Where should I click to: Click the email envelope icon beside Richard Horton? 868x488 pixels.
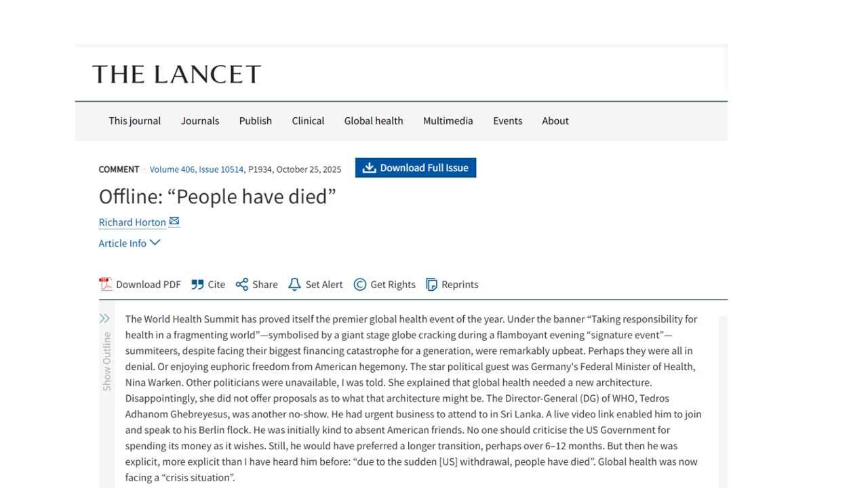tap(174, 221)
